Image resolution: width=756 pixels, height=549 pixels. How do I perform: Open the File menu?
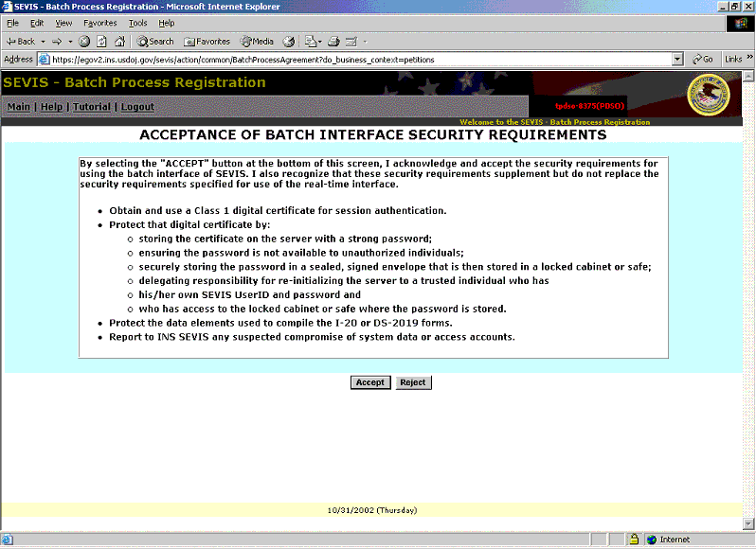point(12,23)
